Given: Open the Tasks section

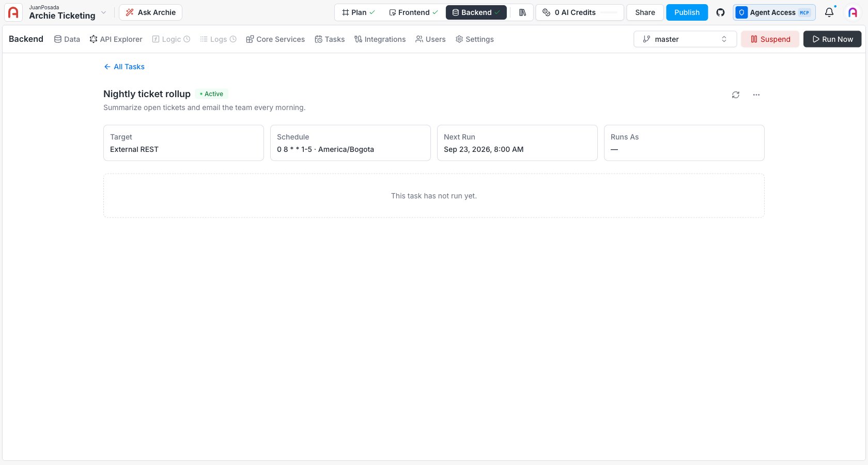Looking at the screenshot, I should (330, 39).
